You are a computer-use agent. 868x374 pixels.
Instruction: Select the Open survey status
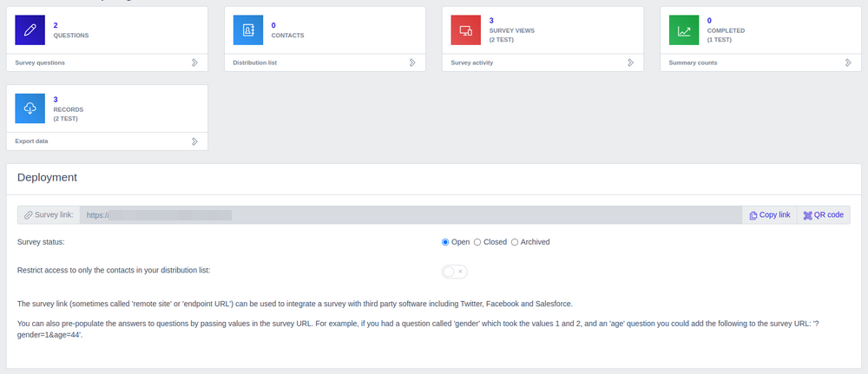click(x=446, y=242)
